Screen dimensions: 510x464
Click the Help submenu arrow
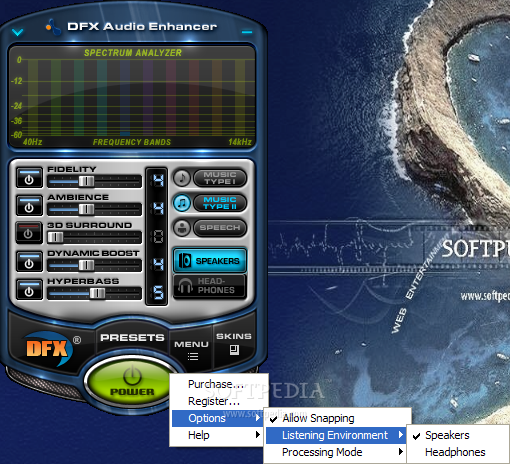(257, 435)
